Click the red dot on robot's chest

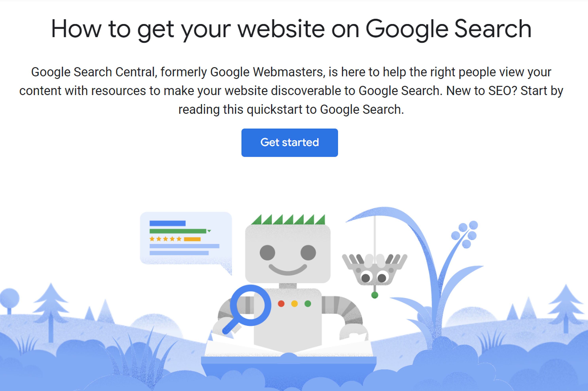click(281, 304)
